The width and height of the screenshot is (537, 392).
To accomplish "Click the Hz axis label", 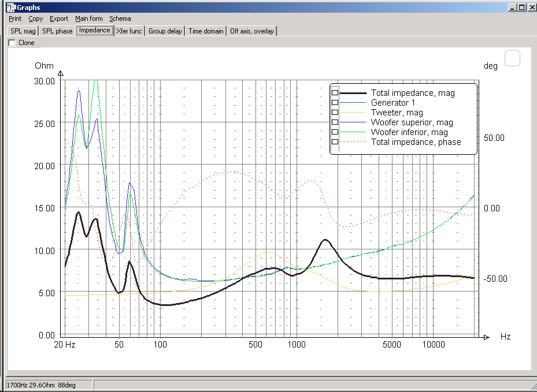I will [505, 337].
